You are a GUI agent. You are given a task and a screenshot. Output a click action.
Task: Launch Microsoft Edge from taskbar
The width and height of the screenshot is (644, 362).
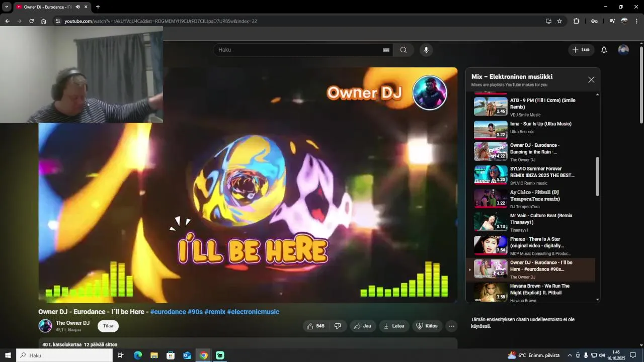click(137, 355)
